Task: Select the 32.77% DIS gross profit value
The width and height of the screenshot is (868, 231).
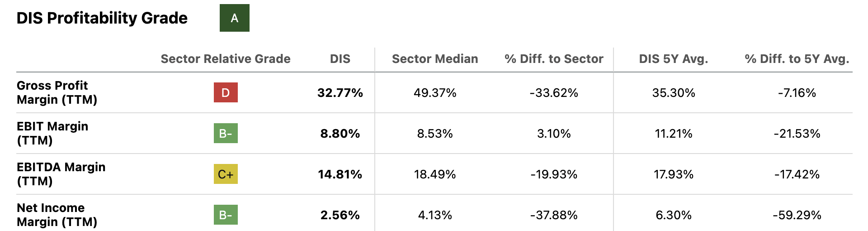Action: 340,93
